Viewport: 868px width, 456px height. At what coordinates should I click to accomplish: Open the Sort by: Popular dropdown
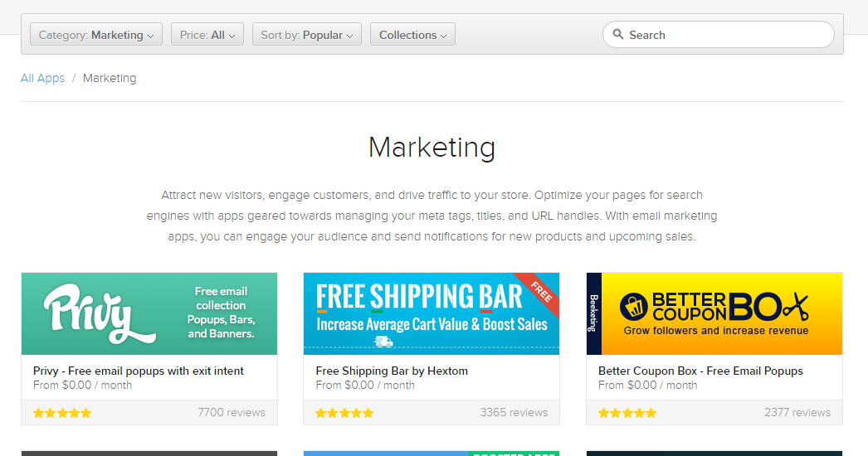[x=307, y=34]
